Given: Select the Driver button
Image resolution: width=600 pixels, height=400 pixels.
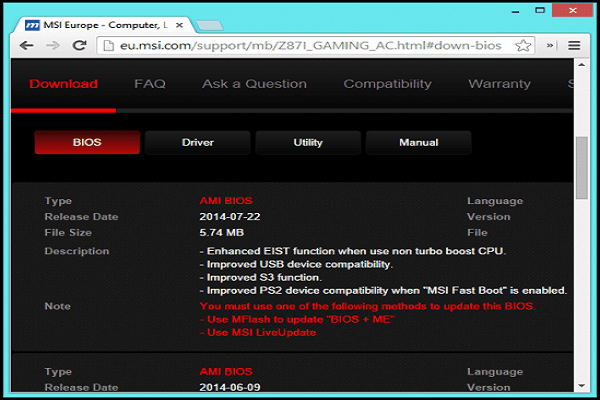Looking at the screenshot, I should coord(197,142).
